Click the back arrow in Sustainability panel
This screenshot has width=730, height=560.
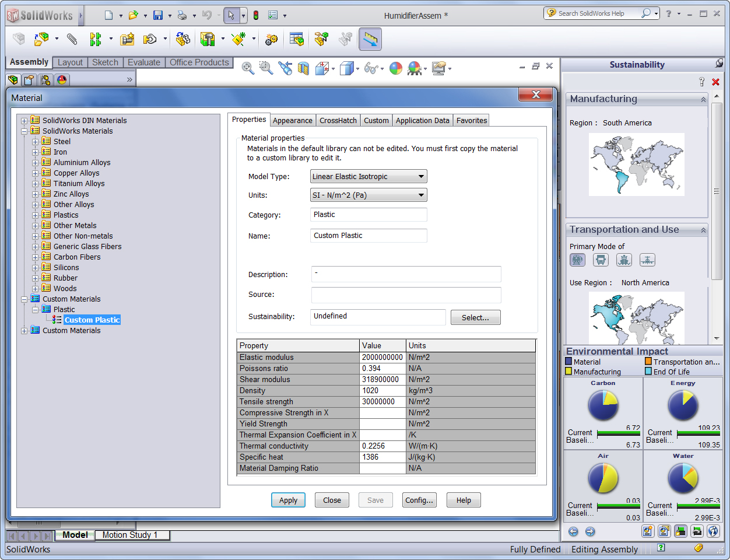pyautogui.click(x=573, y=531)
